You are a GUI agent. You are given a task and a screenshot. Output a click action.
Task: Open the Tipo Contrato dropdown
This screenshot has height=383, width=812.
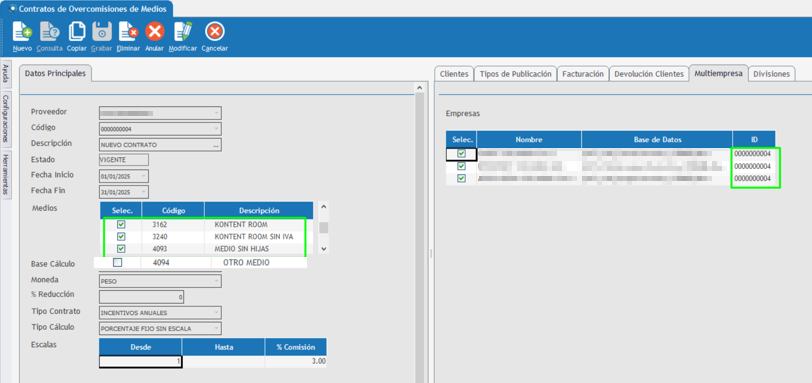216,313
